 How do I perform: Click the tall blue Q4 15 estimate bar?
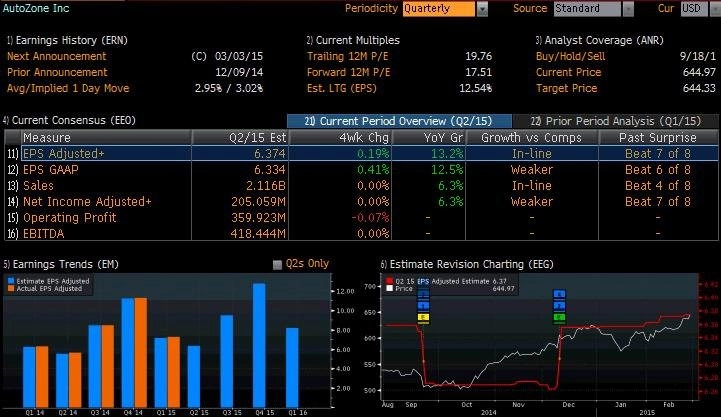pyautogui.click(x=259, y=345)
